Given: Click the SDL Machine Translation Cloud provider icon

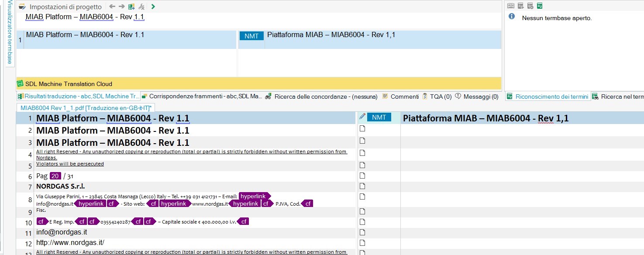Looking at the screenshot, I should tap(20, 83).
